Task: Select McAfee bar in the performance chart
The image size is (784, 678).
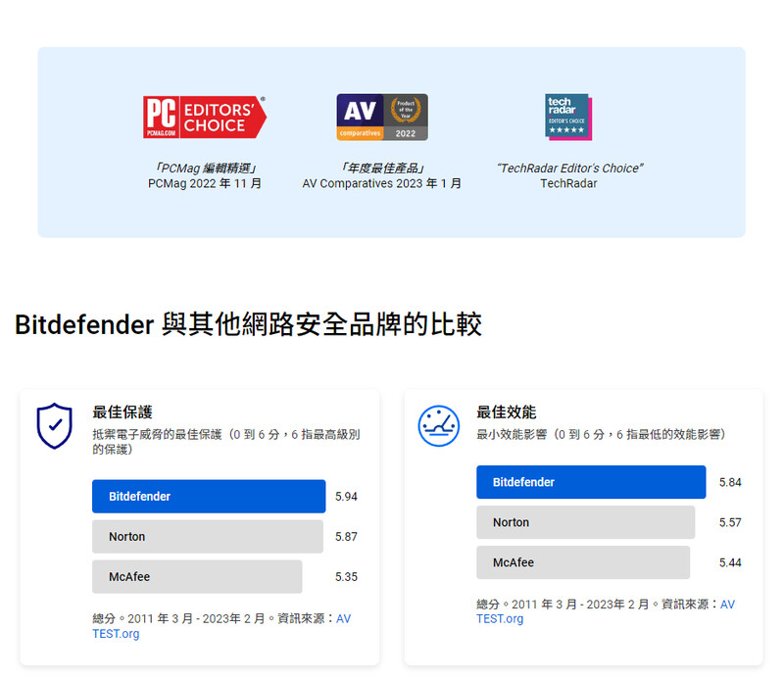Action: point(583,562)
